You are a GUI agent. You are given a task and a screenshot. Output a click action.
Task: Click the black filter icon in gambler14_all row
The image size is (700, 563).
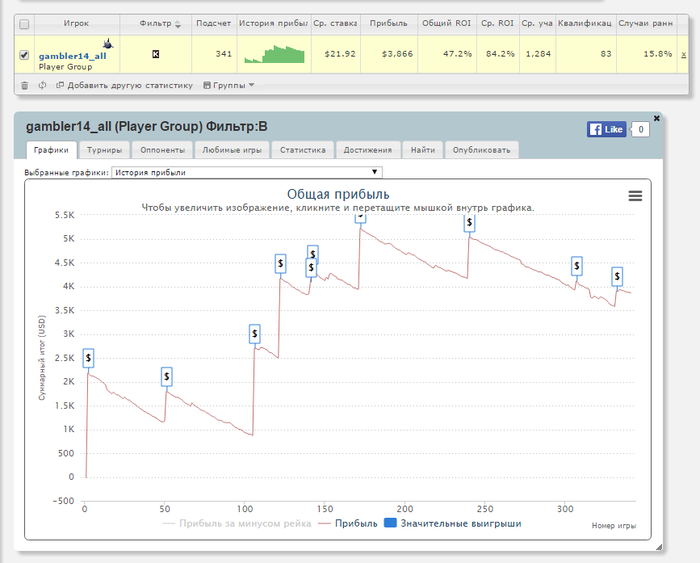155,54
